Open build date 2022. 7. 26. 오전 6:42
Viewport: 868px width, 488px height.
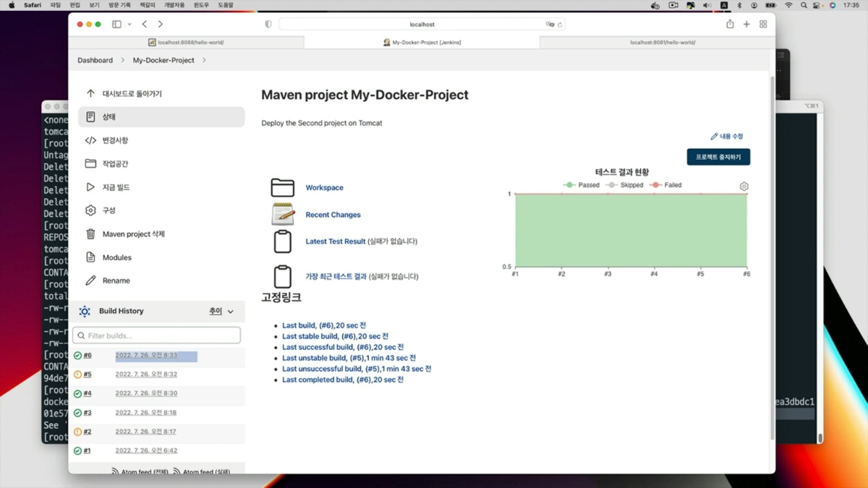tap(146, 450)
